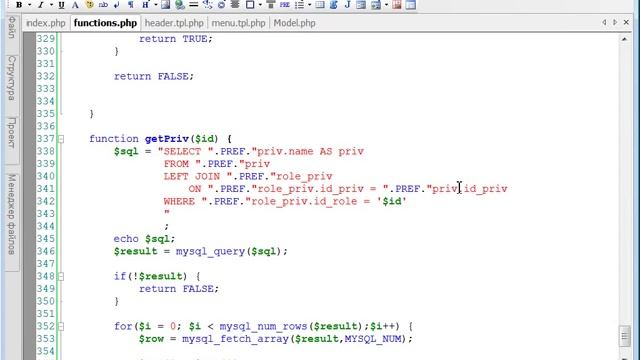The height and width of the screenshot is (360, 640).
Task: Insert a paragraph with the ¶ icon
Action: tap(131, 5)
